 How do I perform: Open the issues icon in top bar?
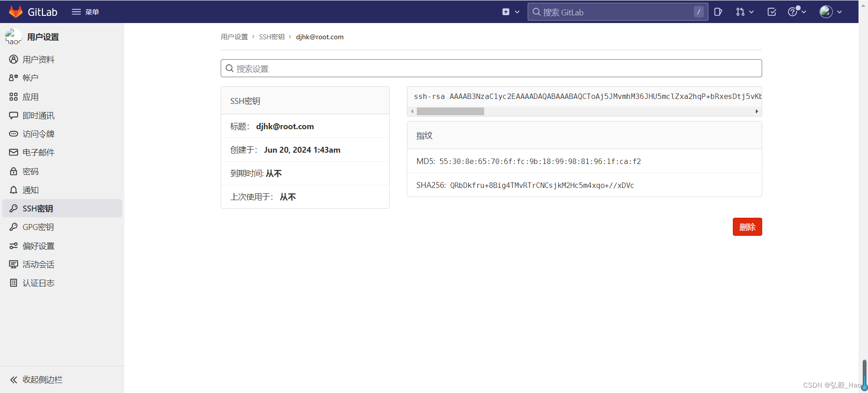coord(718,12)
